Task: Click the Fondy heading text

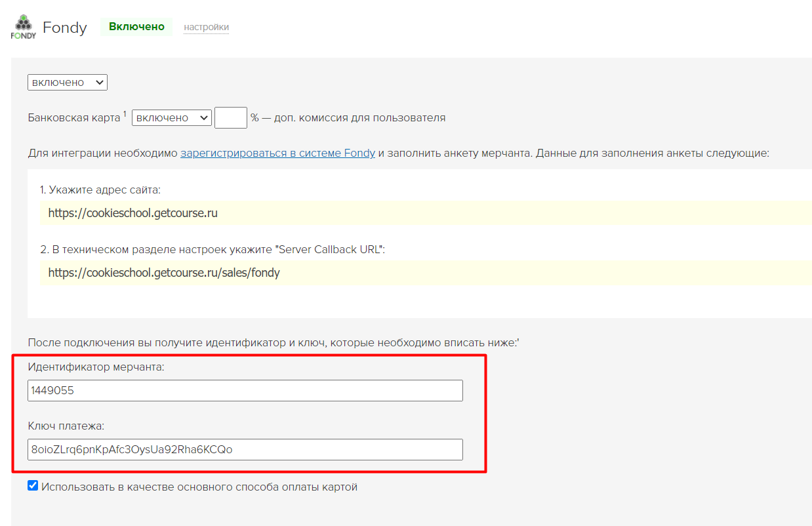Action: click(65, 28)
